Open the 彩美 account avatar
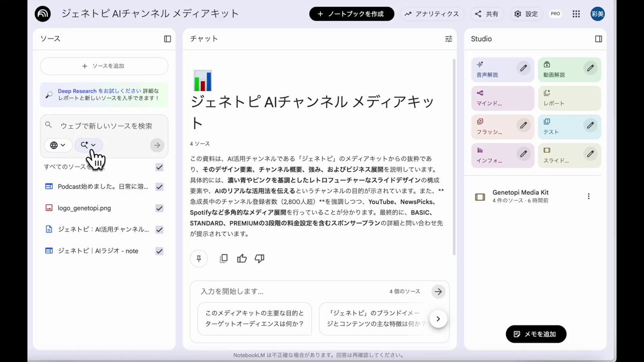The height and width of the screenshot is (362, 644). [x=597, y=14]
